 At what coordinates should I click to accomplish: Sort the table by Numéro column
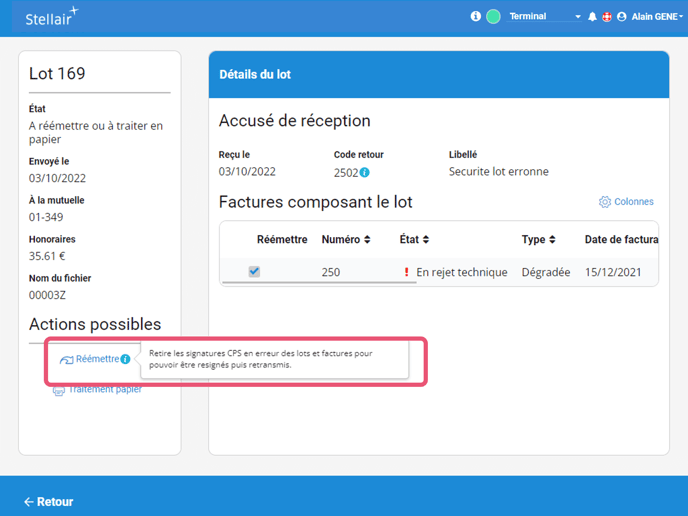(x=346, y=240)
